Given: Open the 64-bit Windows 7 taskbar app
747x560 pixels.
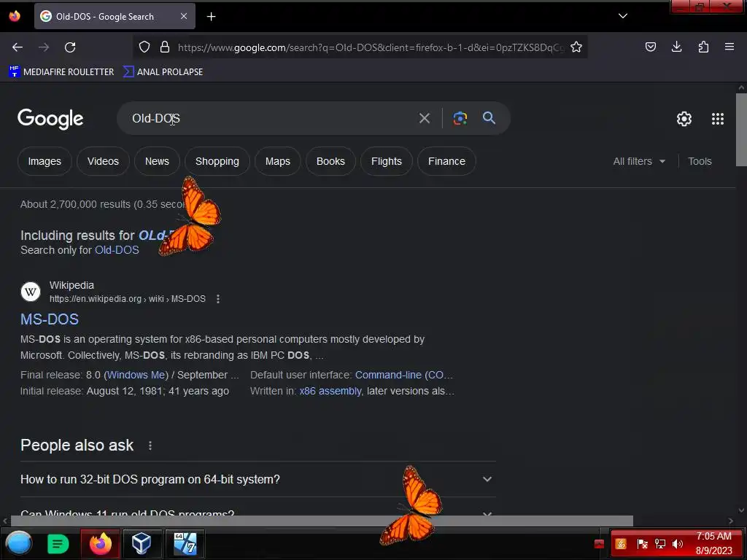Looking at the screenshot, I should point(185,543).
